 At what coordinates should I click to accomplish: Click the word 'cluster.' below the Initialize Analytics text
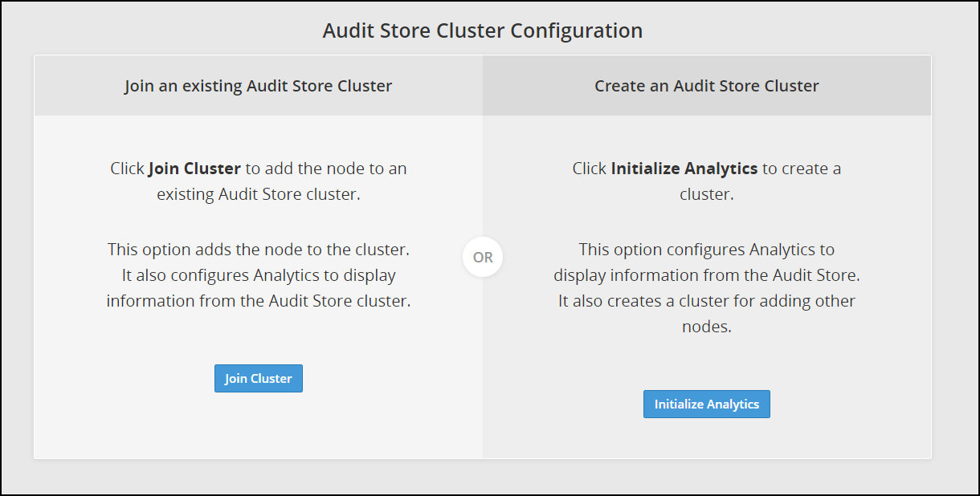coord(706,194)
